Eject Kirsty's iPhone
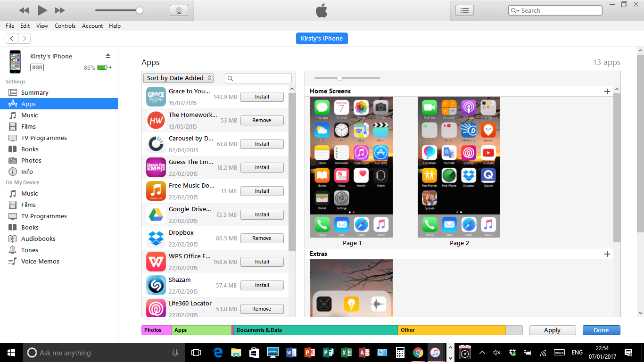This screenshot has width=644, height=362. coord(108,56)
